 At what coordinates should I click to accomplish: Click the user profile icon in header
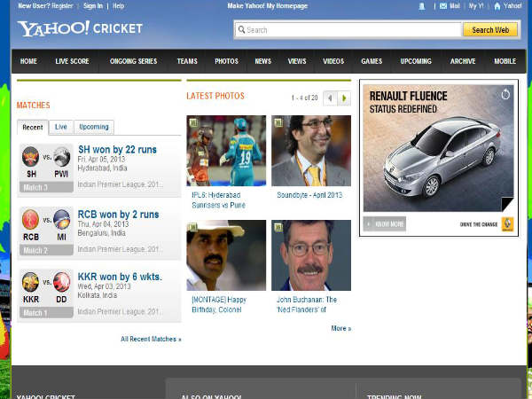click(421, 6)
